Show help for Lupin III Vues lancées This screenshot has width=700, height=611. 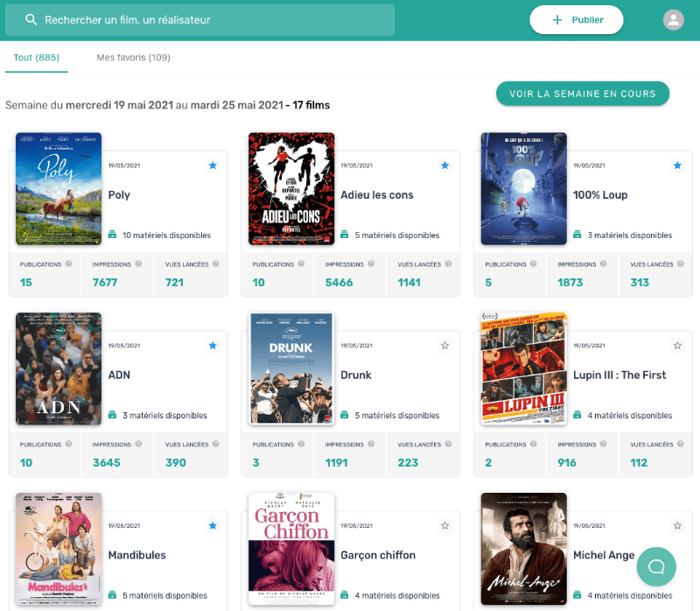(681, 444)
